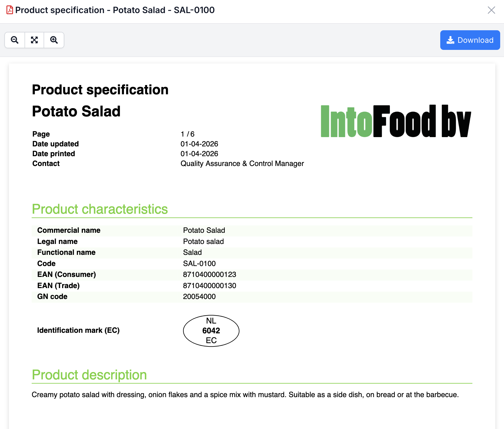This screenshot has height=429, width=504.
Task: Click the SAL-0100 code value
Action: pos(199,263)
